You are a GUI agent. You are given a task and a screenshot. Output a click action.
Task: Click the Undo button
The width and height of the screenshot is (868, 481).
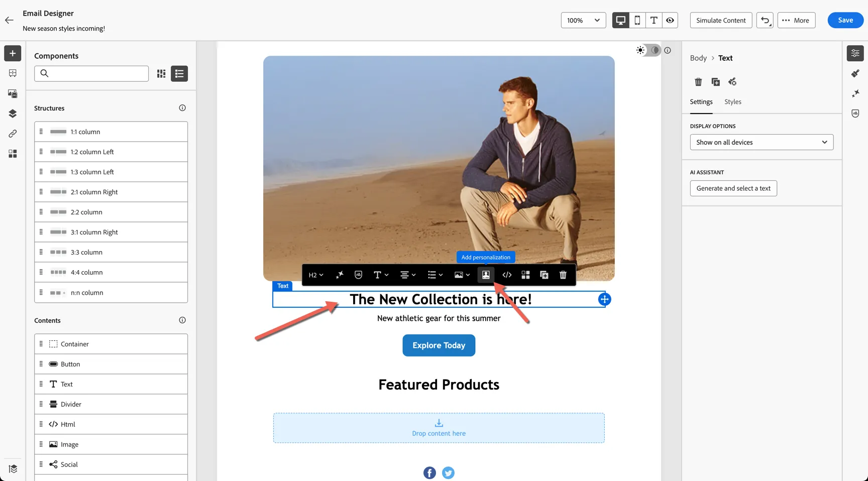point(765,20)
